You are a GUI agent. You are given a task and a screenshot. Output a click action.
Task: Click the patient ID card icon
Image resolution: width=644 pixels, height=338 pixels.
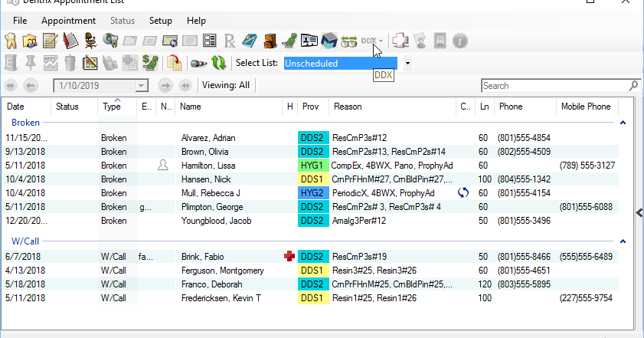tap(309, 41)
